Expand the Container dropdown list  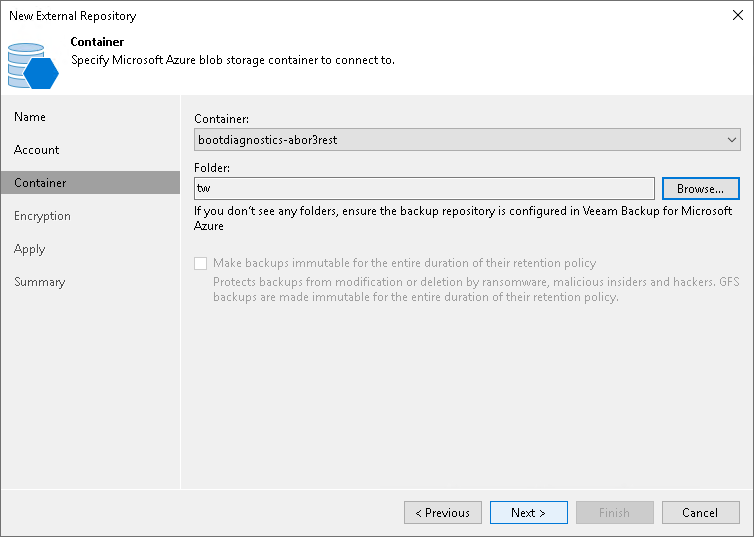tap(732, 140)
